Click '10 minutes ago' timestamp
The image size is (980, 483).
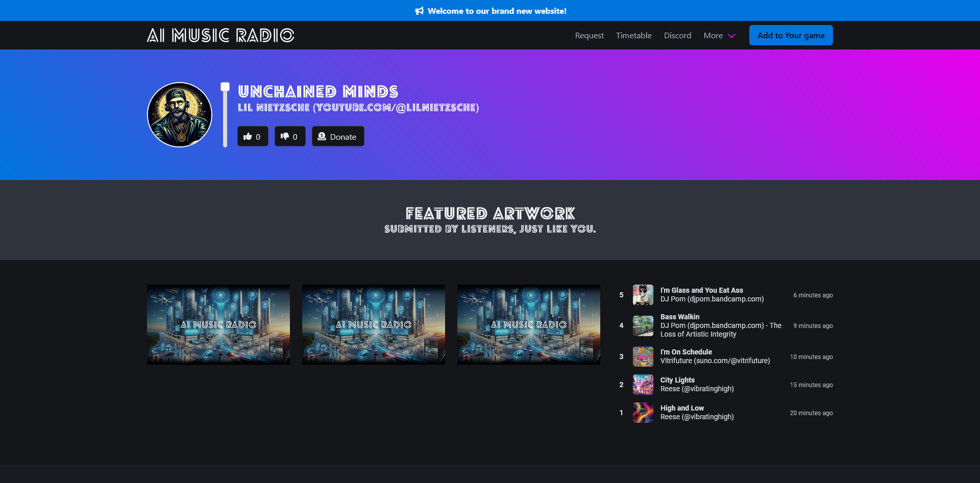pyautogui.click(x=811, y=357)
